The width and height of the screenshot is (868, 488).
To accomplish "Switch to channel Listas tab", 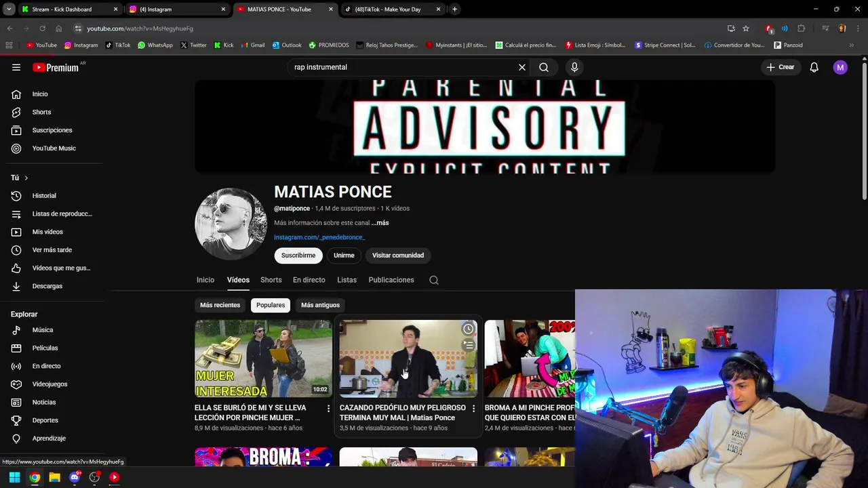I will click(347, 280).
